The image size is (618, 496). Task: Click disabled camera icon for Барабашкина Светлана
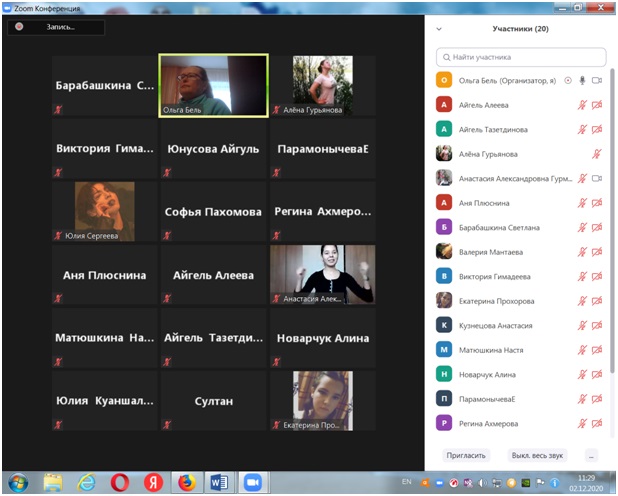[597, 227]
